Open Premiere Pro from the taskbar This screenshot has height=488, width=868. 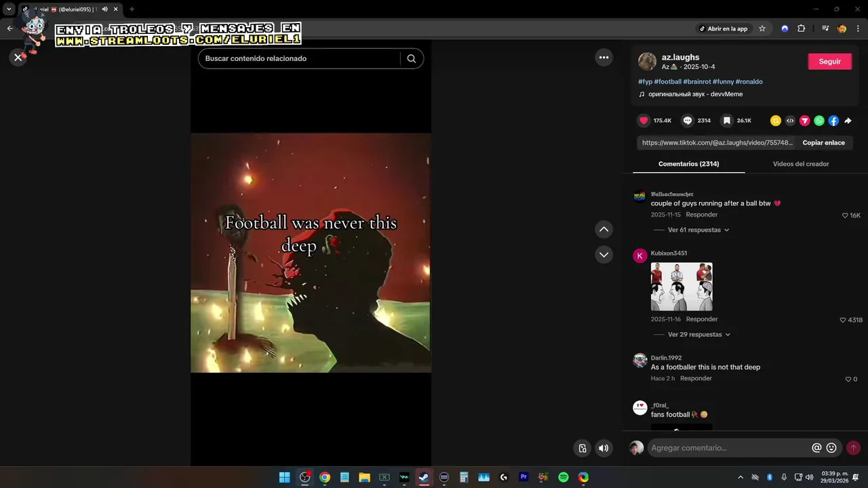tap(524, 477)
